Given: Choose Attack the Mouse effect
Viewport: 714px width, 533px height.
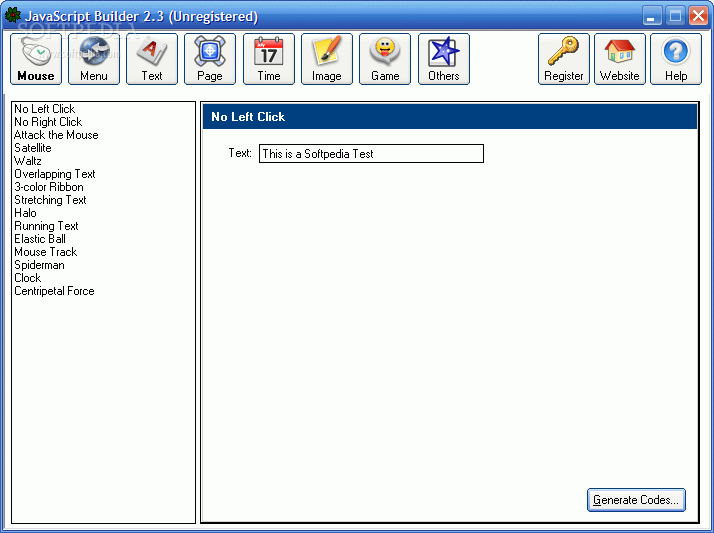Looking at the screenshot, I should pos(56,135).
